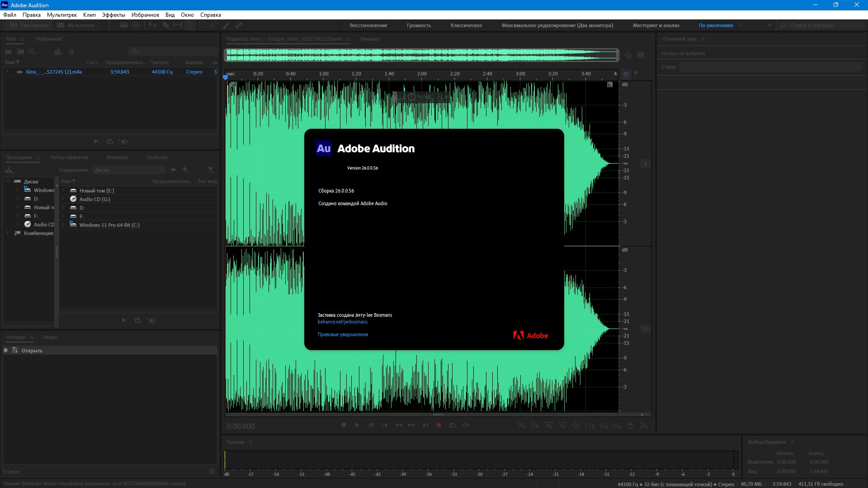Select the Razor tool in toolbar
This screenshot has height=488, width=868.
point(166,25)
